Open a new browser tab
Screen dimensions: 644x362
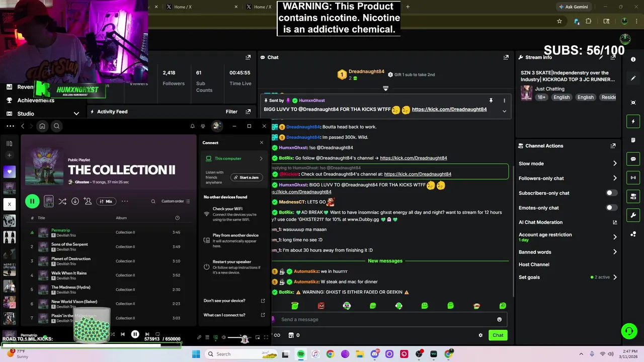point(408,7)
